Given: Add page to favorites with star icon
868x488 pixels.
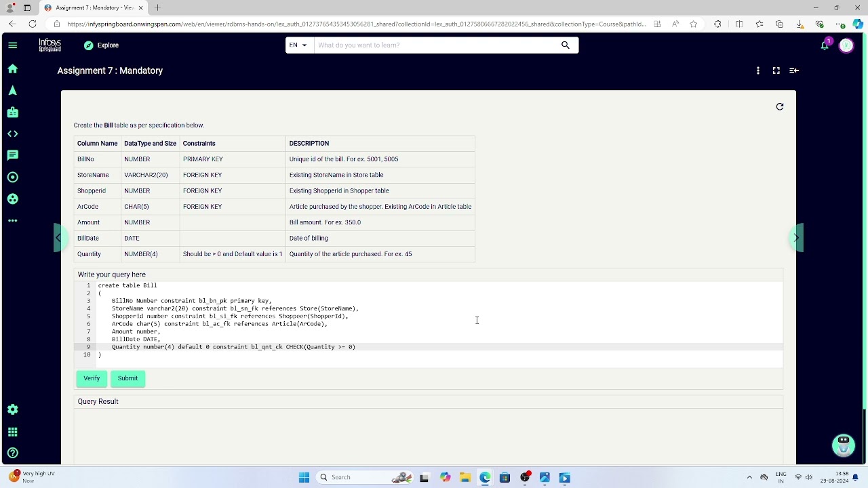Looking at the screenshot, I should (x=693, y=24).
